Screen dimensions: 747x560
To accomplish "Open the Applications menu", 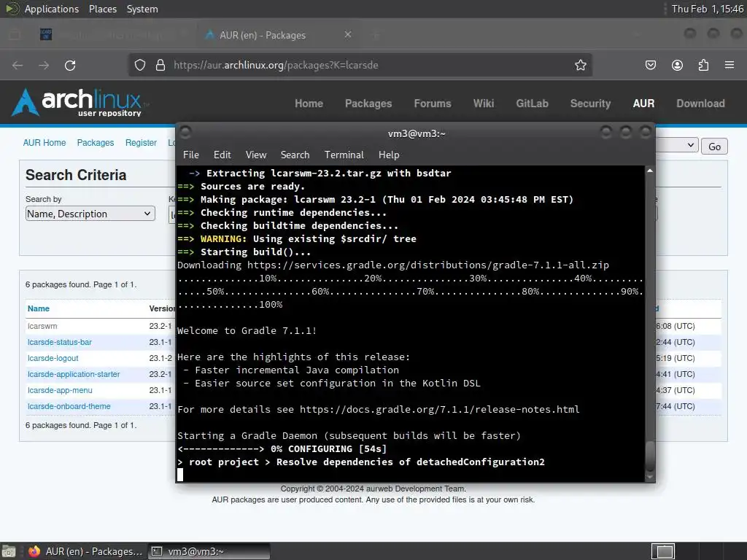I will (52, 9).
